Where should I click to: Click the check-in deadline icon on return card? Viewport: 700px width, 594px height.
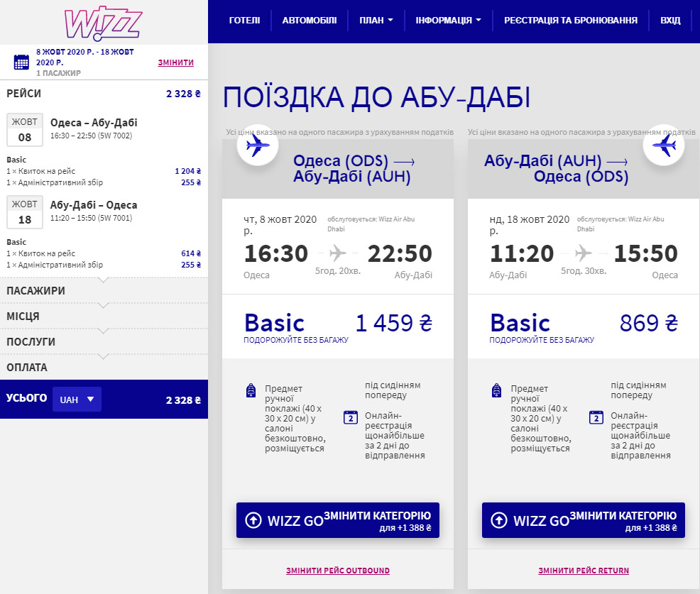tap(595, 419)
